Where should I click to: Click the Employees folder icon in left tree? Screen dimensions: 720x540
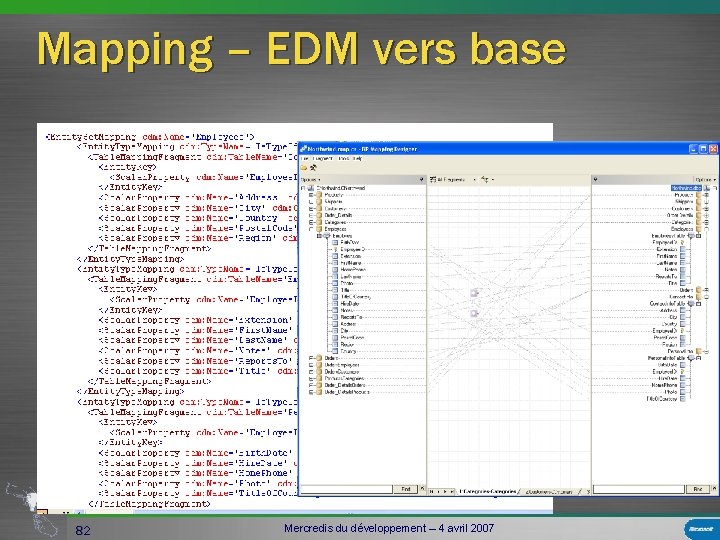[x=319, y=229]
